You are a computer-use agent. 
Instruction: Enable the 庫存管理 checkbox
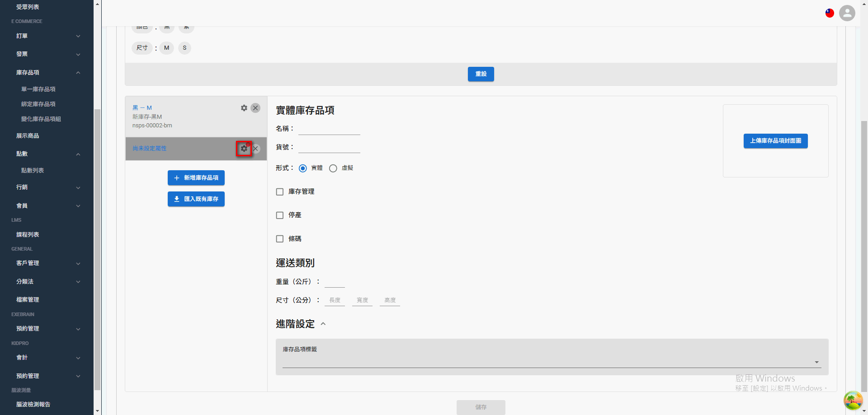(280, 192)
